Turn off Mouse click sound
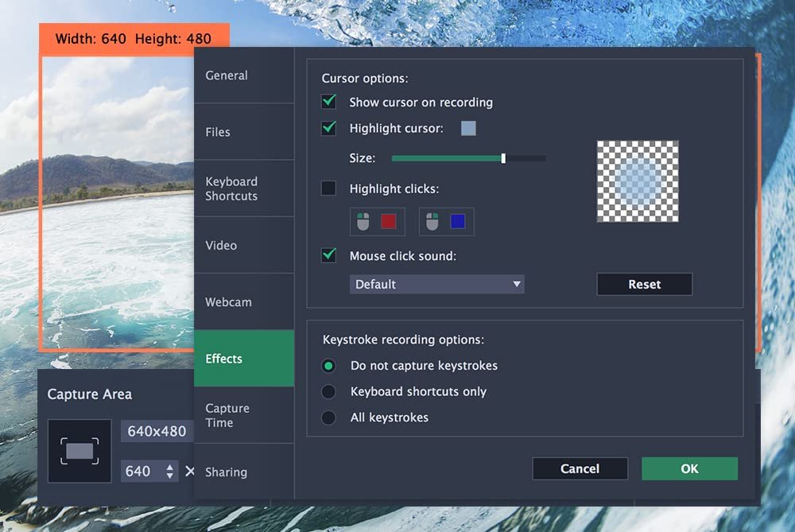The height and width of the screenshot is (532, 795). pos(328,255)
